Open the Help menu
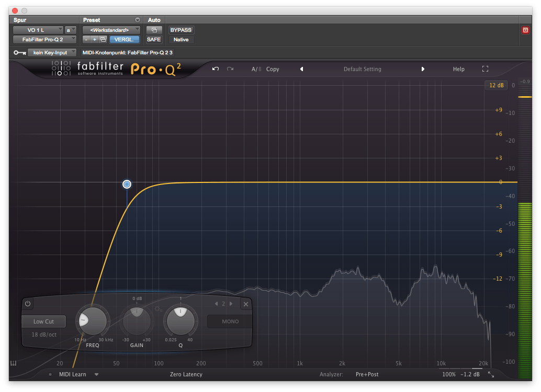Viewport: 541px width, 392px height. 458,69
